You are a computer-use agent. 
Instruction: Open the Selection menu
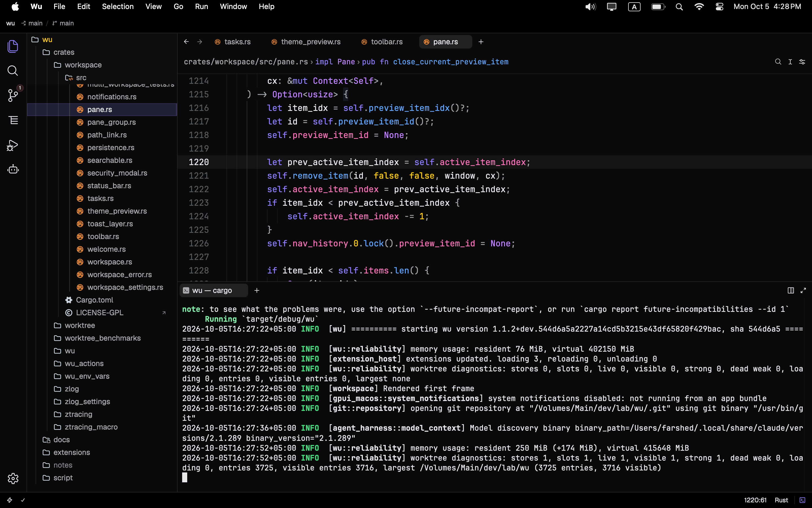[x=118, y=6]
